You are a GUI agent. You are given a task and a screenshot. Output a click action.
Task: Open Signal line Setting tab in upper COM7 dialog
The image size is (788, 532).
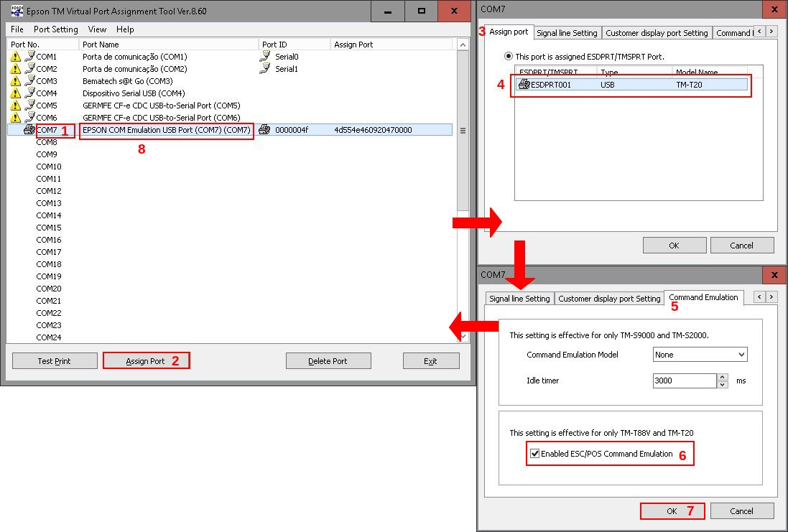pyautogui.click(x=567, y=32)
